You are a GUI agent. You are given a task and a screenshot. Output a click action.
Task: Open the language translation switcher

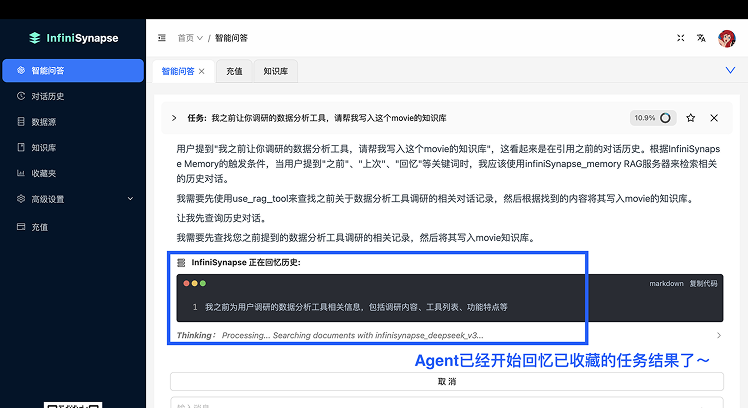pos(701,38)
